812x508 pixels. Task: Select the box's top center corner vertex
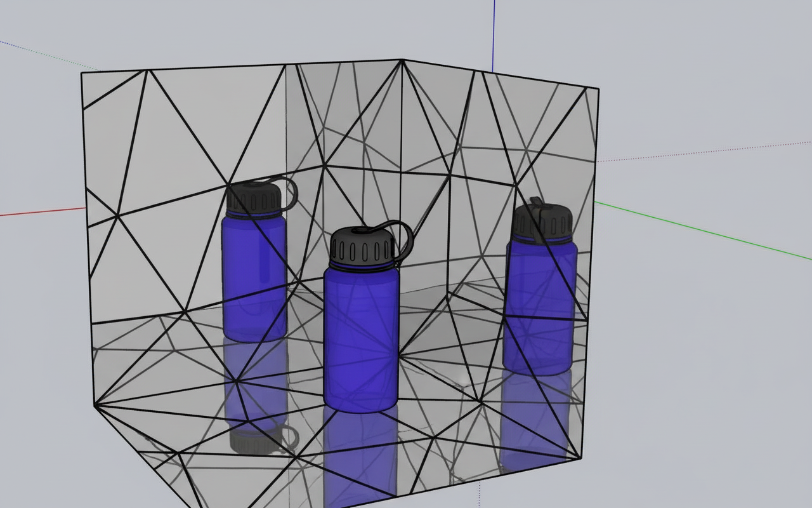[x=402, y=60]
